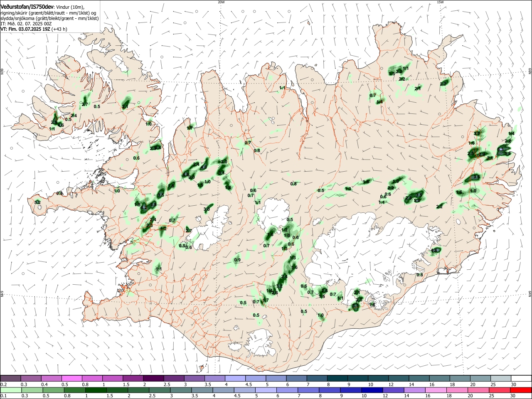Select upper legend swatch starting at 3.5
The height and width of the screenshot is (399, 532).
pyautogui.click(x=214, y=378)
